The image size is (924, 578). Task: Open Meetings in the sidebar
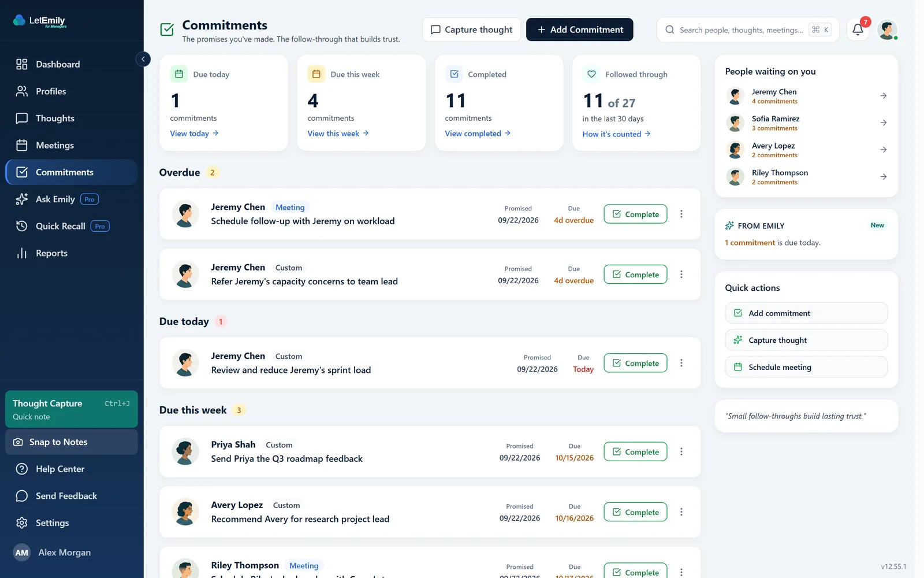coord(72,145)
